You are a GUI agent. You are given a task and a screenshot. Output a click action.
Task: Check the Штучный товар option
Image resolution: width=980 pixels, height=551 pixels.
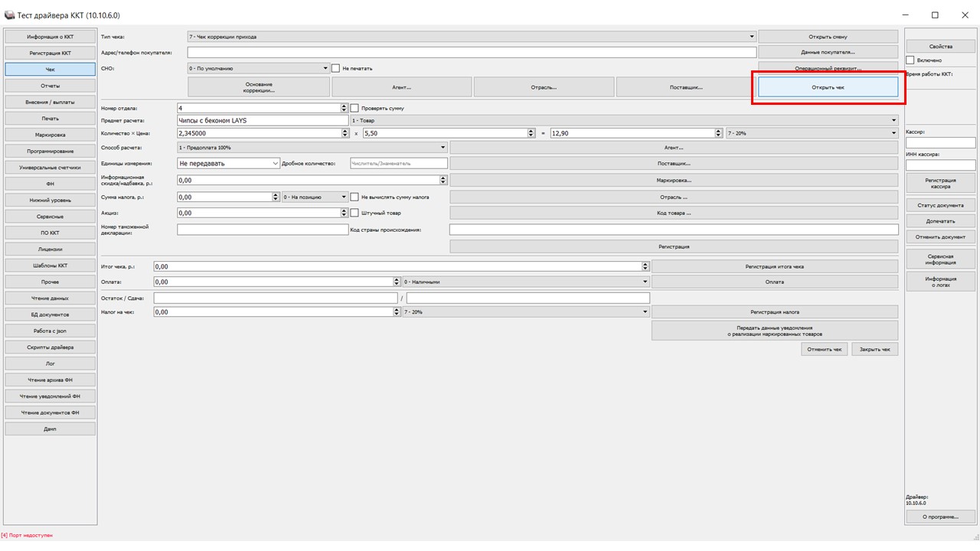pos(354,213)
